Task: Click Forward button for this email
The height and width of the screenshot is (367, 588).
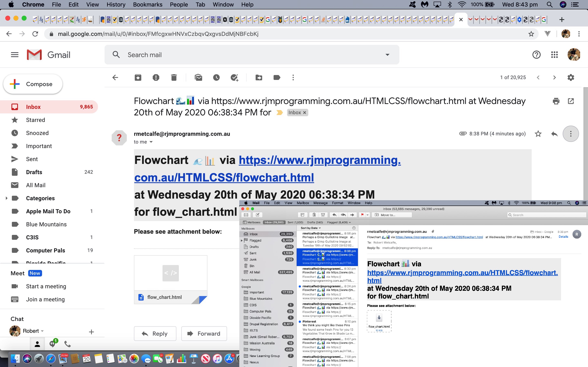Action: click(x=203, y=334)
